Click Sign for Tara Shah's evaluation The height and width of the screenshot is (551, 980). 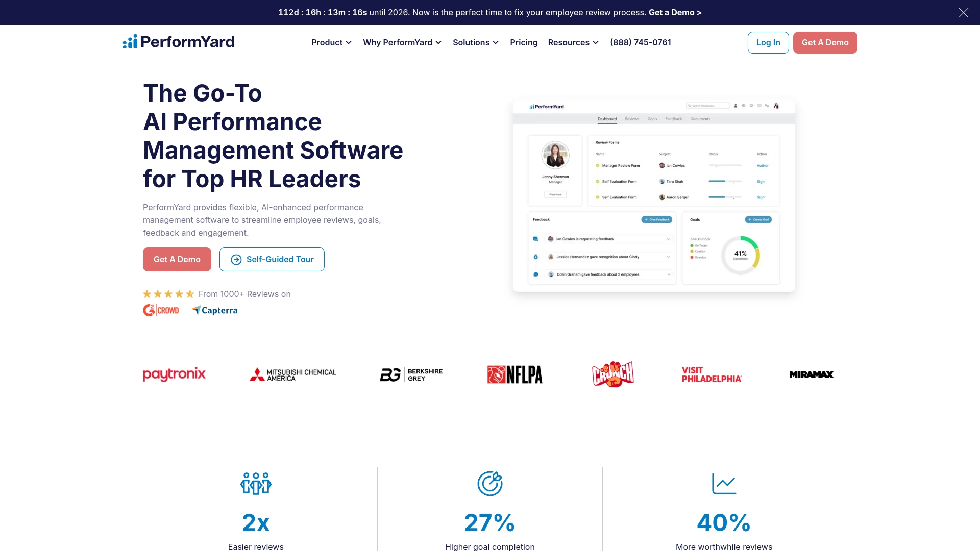761,182
